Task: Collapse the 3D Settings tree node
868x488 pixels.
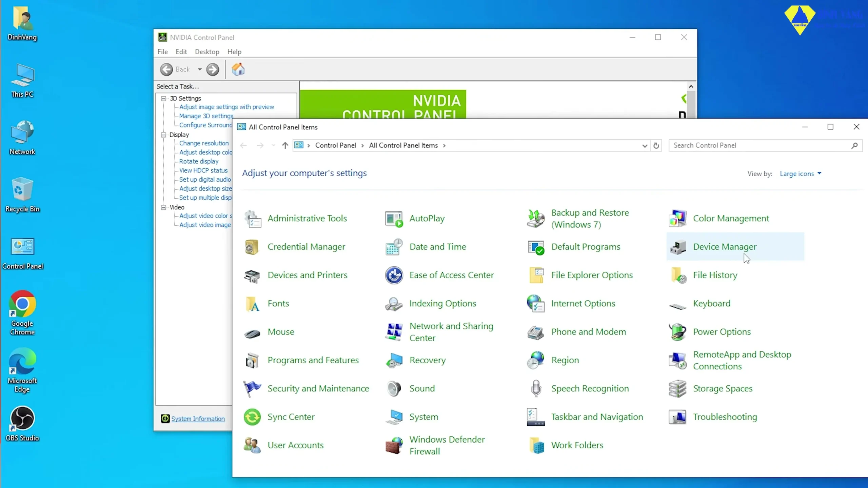Action: click(164, 99)
